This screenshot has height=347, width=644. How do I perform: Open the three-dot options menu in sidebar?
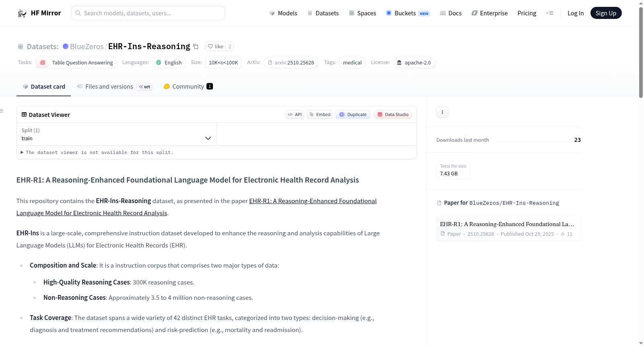[x=442, y=112]
